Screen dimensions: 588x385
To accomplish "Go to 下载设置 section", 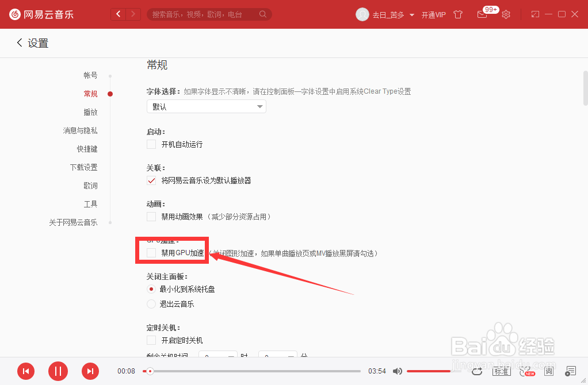I will pos(83,167).
